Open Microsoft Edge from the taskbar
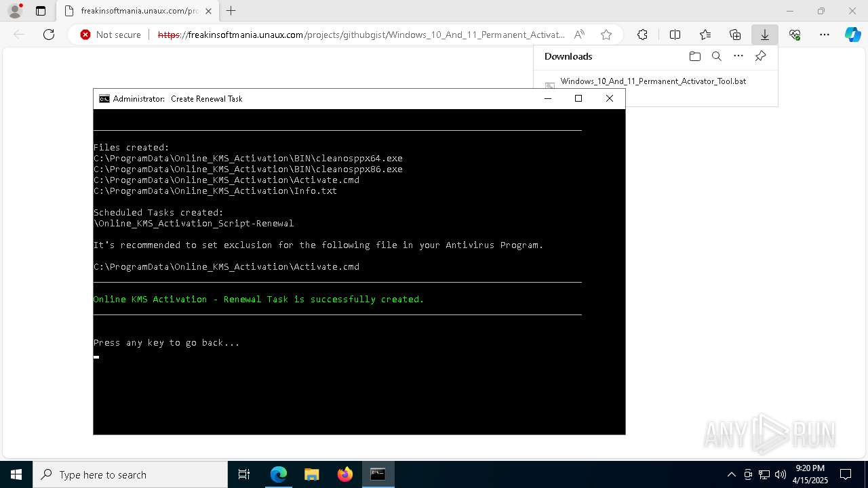 coord(279,474)
